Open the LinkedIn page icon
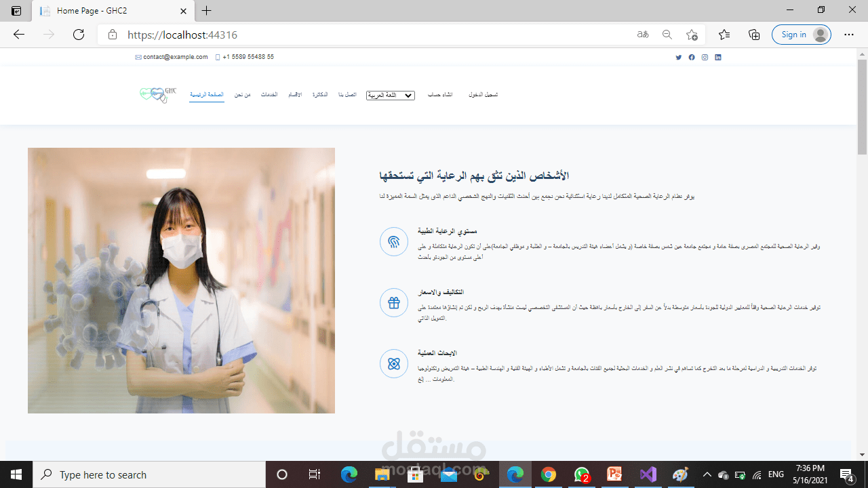This screenshot has width=868, height=488. 717,58
